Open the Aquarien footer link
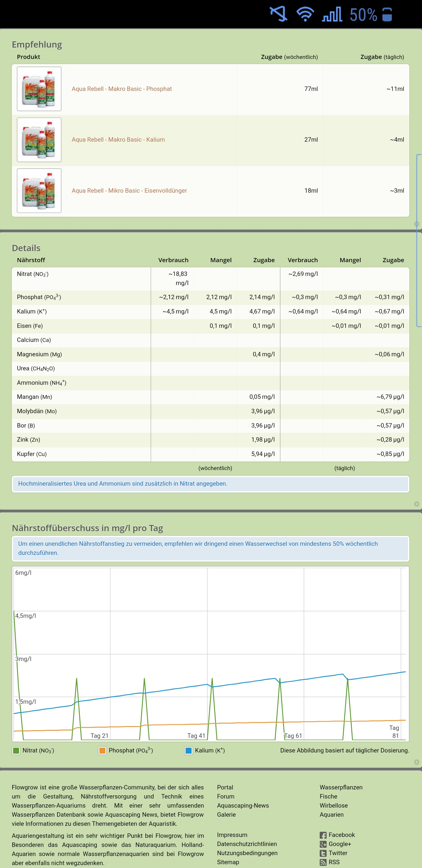This screenshot has height=868, width=422. click(332, 814)
